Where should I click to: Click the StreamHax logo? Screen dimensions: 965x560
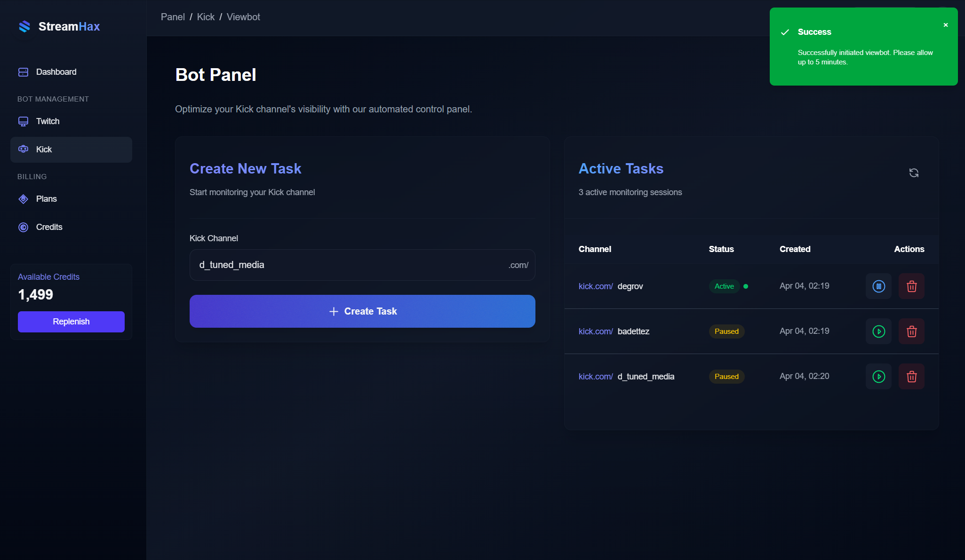(59, 26)
